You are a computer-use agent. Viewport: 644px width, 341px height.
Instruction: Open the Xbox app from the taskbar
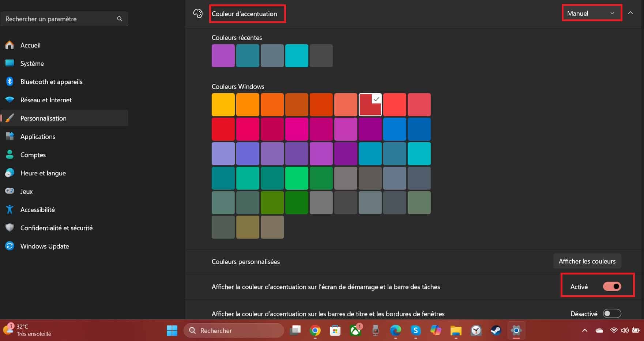(x=355, y=330)
